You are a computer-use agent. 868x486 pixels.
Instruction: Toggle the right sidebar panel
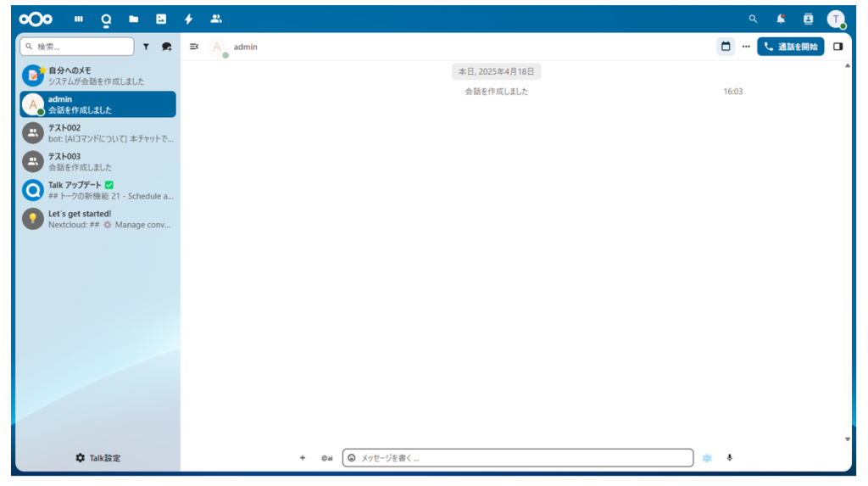pos(837,47)
